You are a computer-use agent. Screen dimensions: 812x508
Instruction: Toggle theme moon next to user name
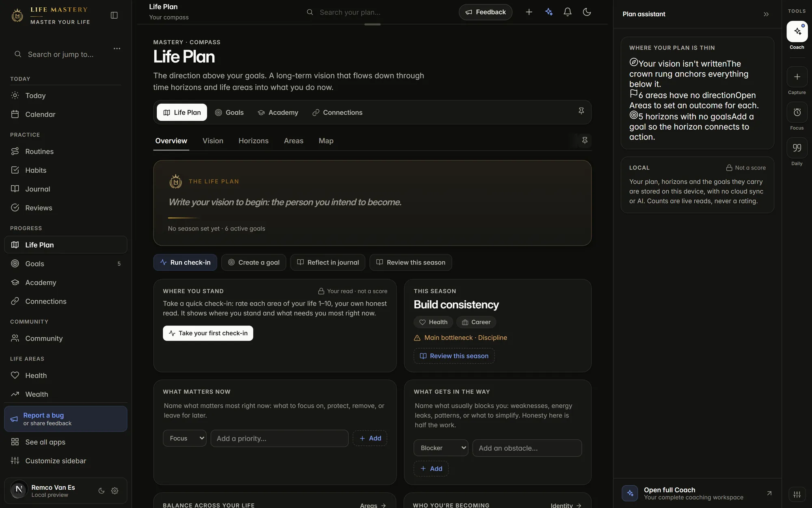(101, 491)
